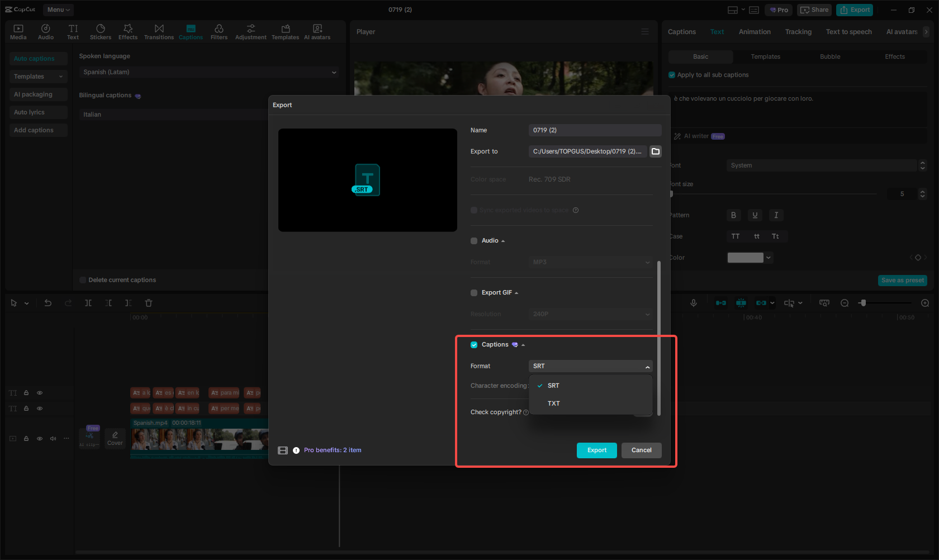The width and height of the screenshot is (939, 560).
Task: Select TXT as the captions format
Action: pos(553,403)
